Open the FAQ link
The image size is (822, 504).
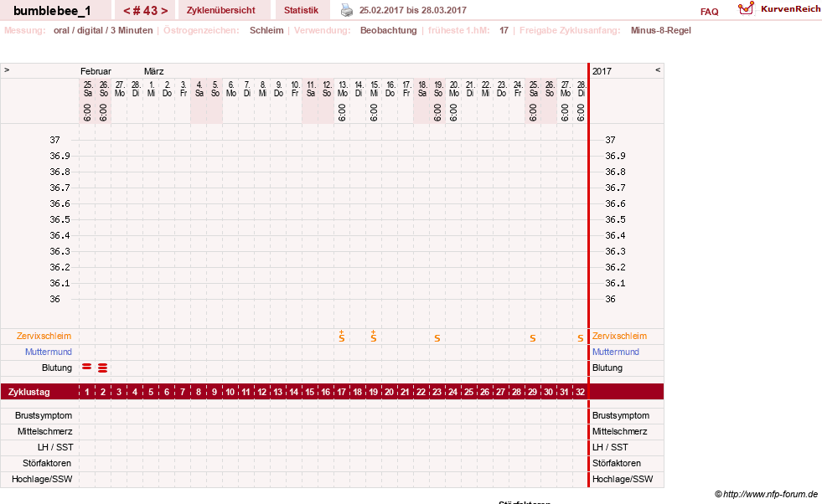(x=709, y=12)
